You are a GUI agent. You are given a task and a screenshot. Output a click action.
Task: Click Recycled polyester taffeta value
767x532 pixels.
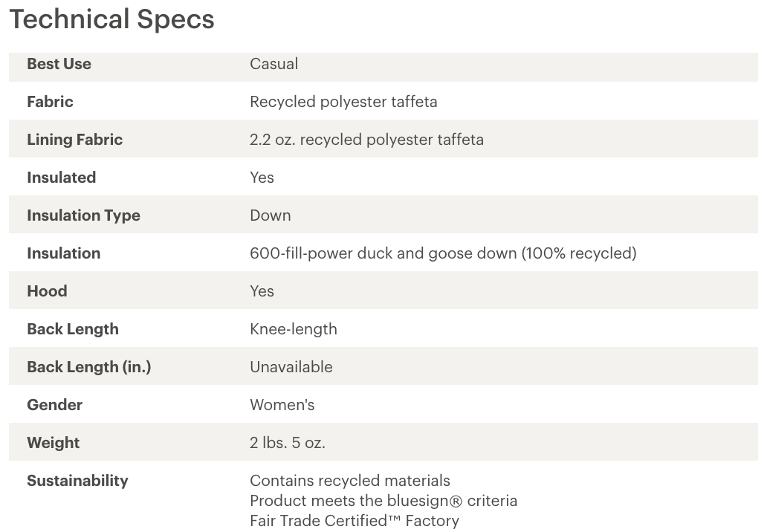tap(343, 103)
